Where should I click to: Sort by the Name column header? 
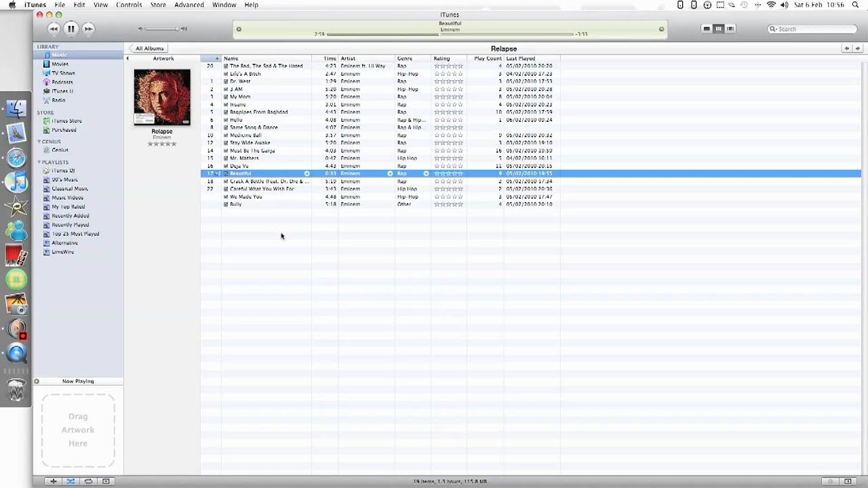pos(267,58)
